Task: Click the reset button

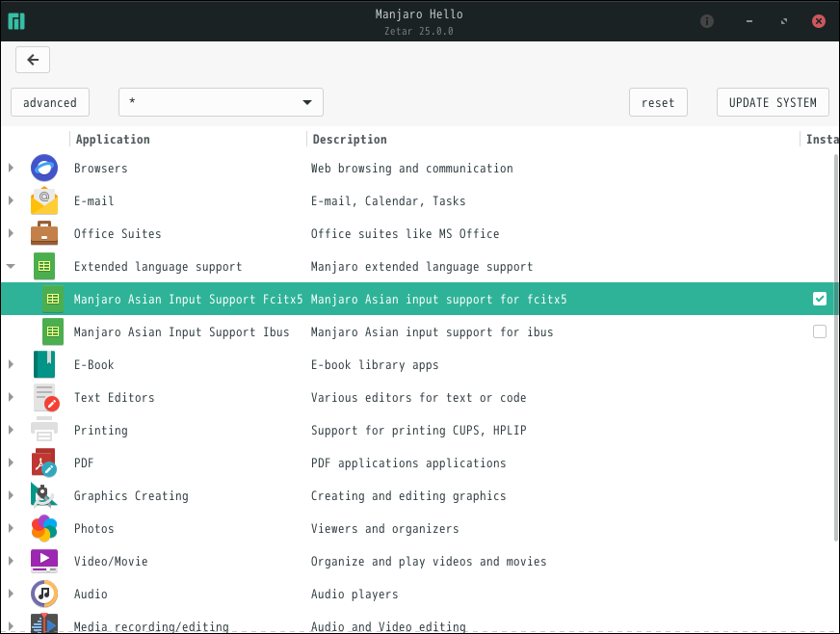Action: [658, 102]
